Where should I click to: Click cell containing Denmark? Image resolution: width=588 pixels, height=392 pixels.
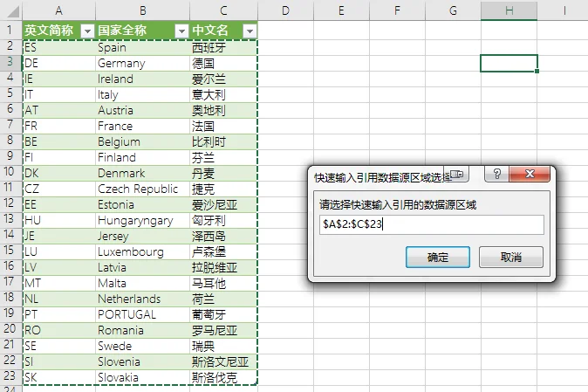tap(142, 174)
